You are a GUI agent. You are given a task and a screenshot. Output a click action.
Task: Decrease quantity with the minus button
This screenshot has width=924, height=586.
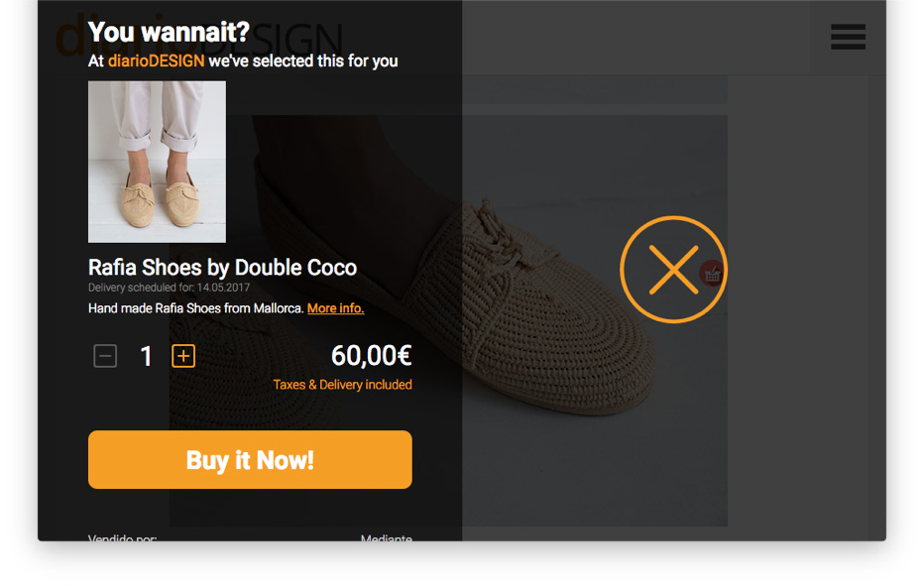tap(105, 356)
